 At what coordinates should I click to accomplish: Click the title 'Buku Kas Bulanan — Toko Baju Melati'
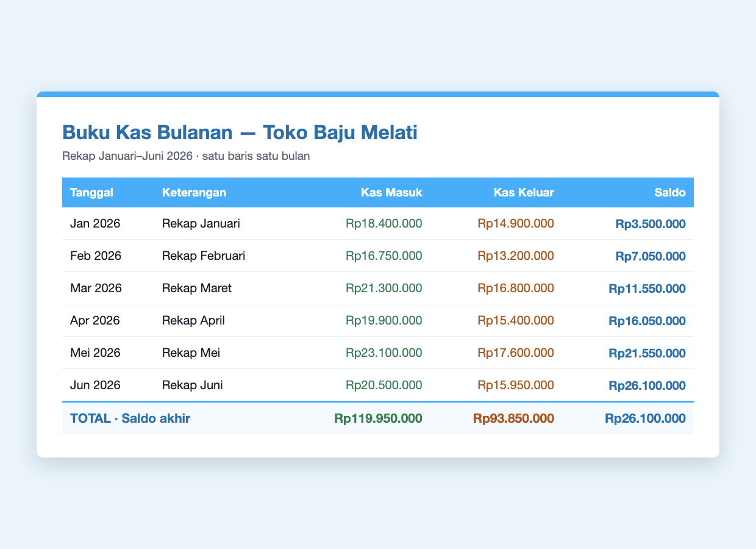tap(240, 132)
